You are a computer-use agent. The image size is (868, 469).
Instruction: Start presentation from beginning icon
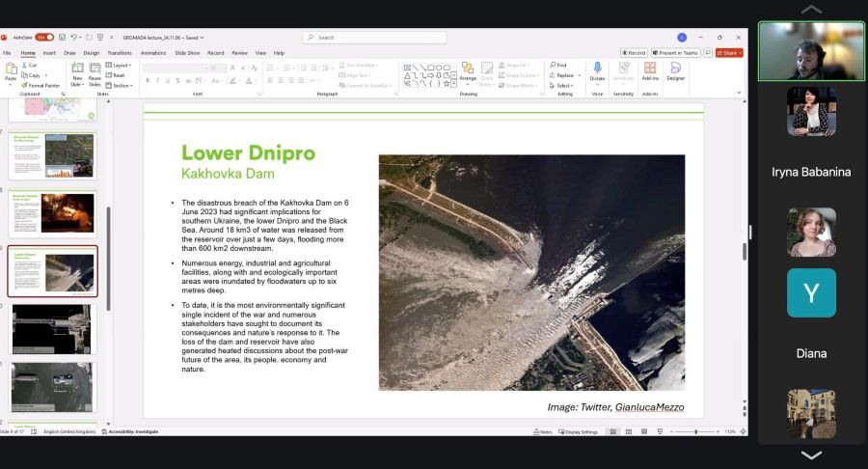pos(100,37)
